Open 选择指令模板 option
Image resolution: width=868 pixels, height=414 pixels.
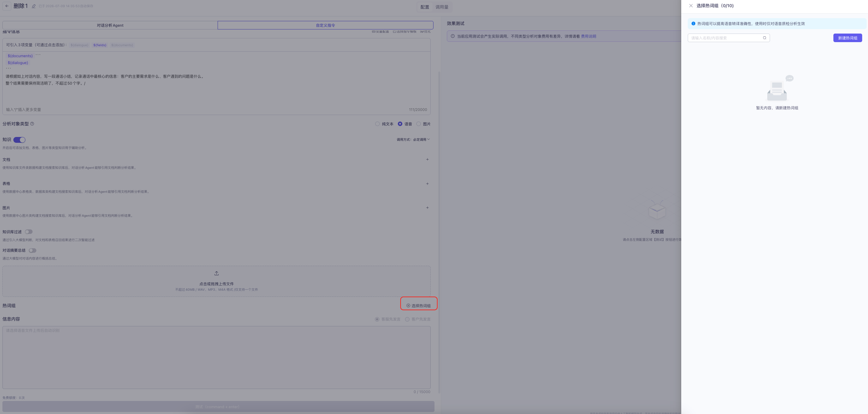[x=404, y=32]
